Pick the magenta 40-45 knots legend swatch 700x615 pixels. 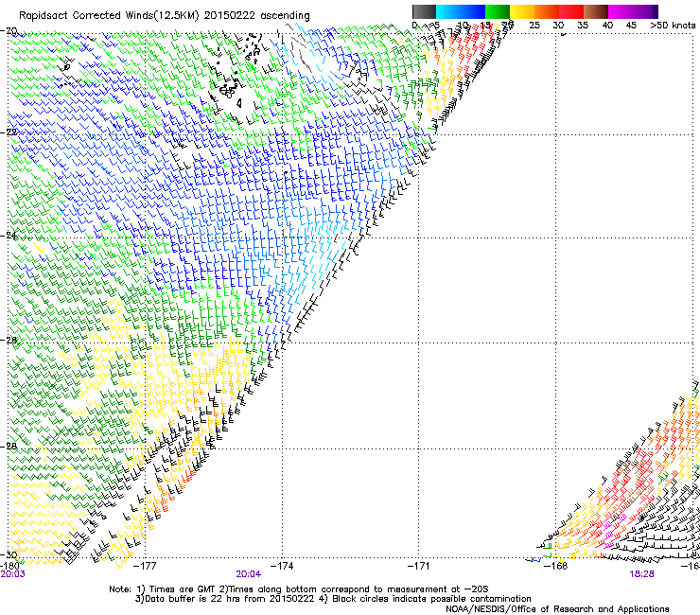[620, 11]
